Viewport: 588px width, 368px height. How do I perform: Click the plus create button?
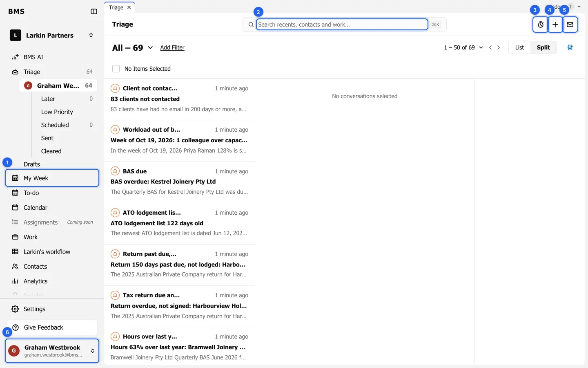[555, 25]
